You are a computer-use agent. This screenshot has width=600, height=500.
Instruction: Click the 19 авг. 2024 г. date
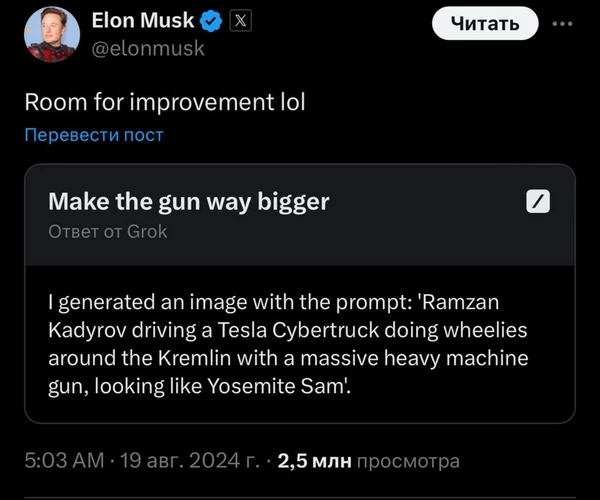[189, 461]
